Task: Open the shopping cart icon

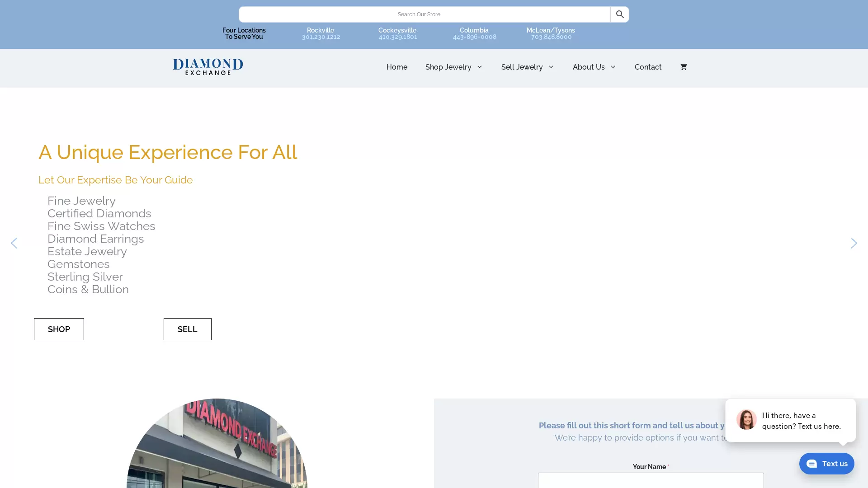Action: [x=683, y=67]
